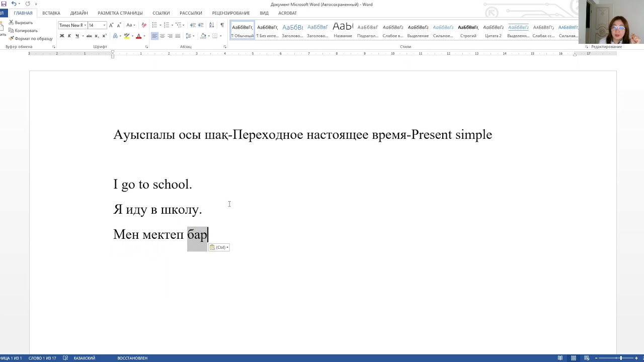Viewport: 644px width, 362px height.
Task: Apply the Подзаголовок style
Action: pos(368,30)
